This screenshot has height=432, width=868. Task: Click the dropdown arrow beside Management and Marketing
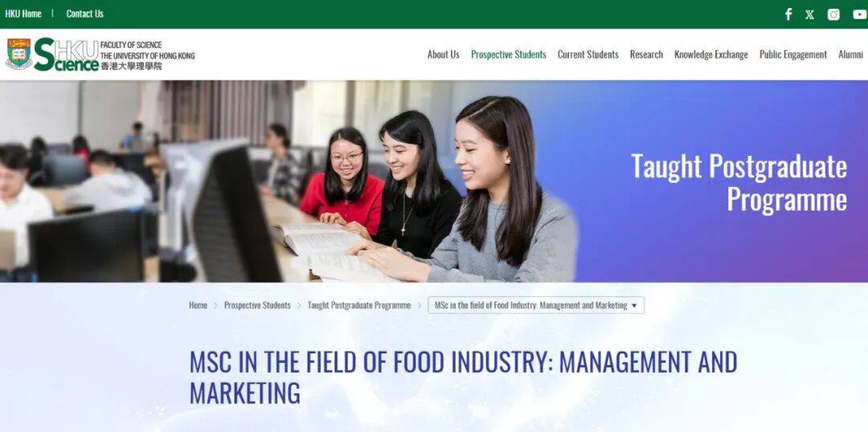coord(634,305)
